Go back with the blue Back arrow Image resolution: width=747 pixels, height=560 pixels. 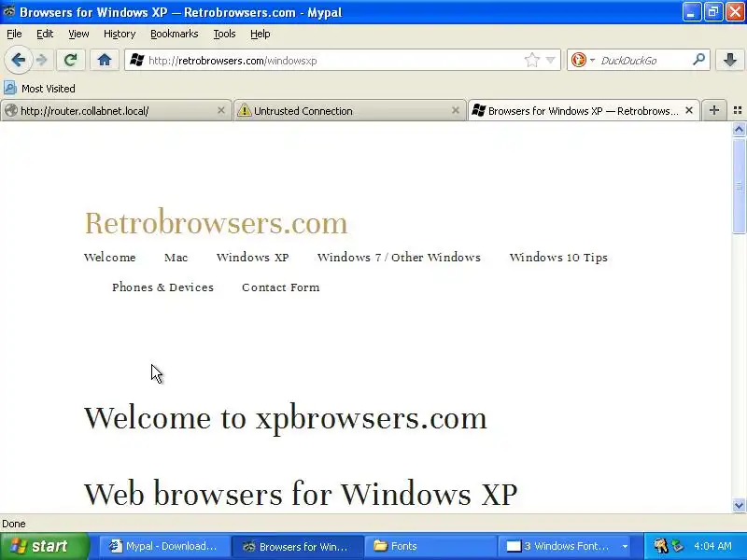18,60
